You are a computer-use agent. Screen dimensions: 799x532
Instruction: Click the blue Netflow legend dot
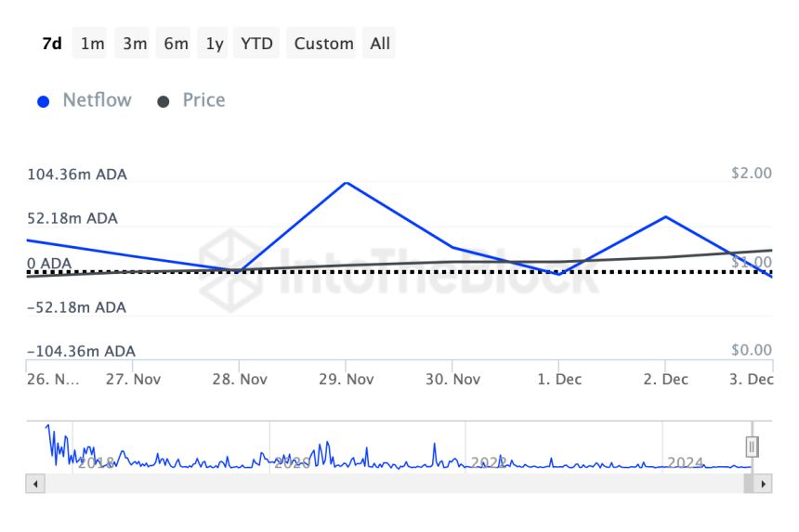(x=43, y=101)
